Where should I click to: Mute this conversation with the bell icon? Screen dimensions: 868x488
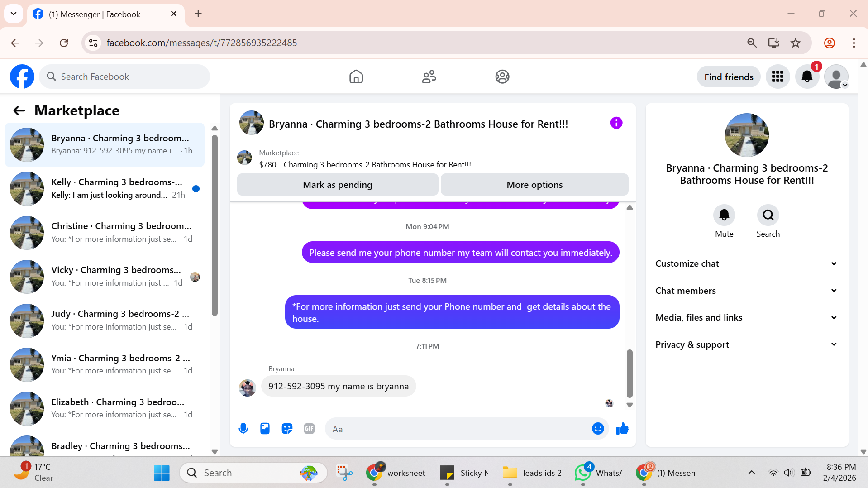(724, 215)
